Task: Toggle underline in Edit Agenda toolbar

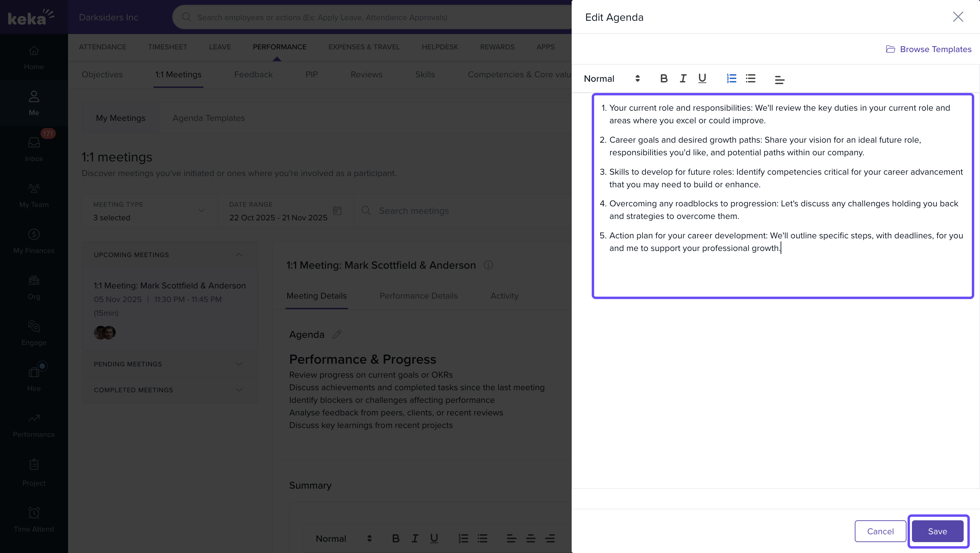Action: 702,79
